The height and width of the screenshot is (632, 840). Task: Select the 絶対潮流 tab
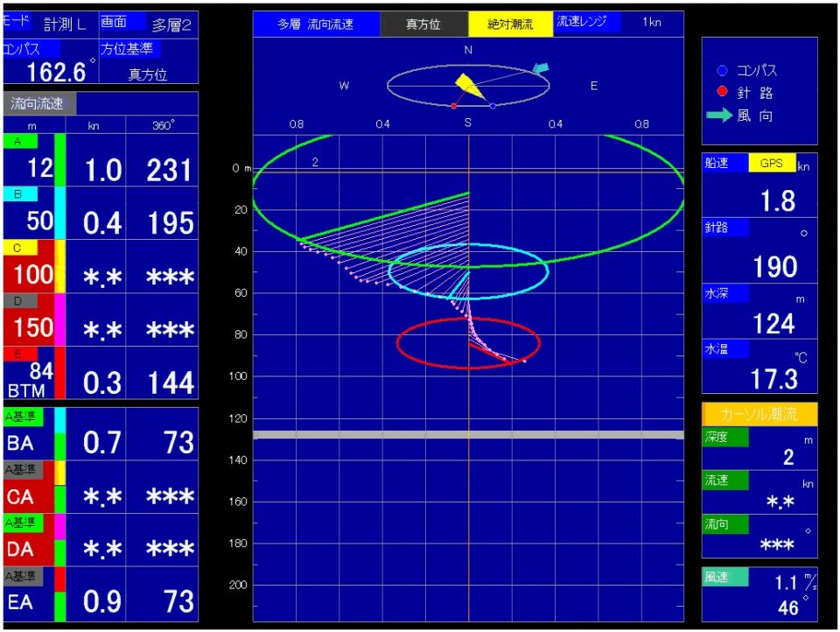tap(510, 24)
